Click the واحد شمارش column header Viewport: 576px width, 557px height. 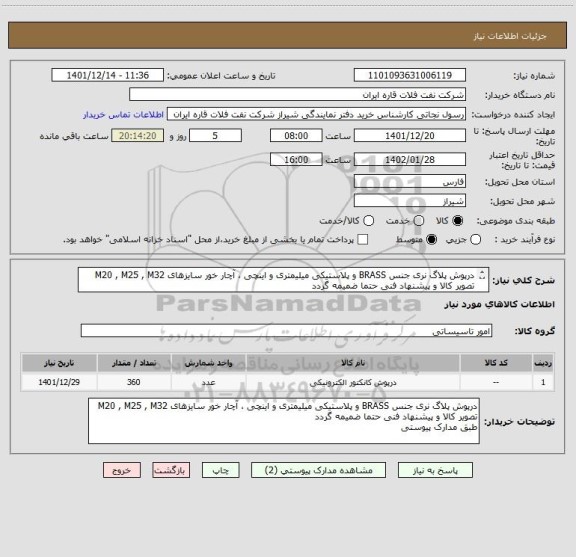[209, 363]
